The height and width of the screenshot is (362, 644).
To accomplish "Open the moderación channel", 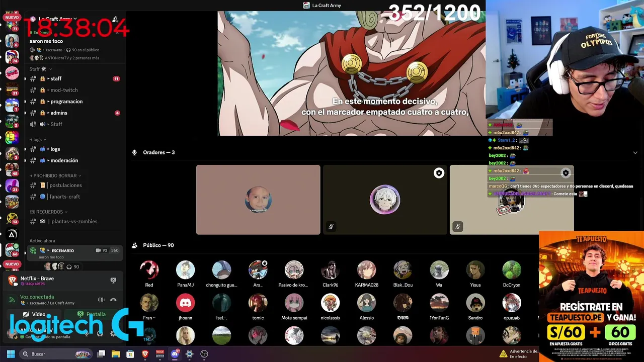I will coord(74,160).
